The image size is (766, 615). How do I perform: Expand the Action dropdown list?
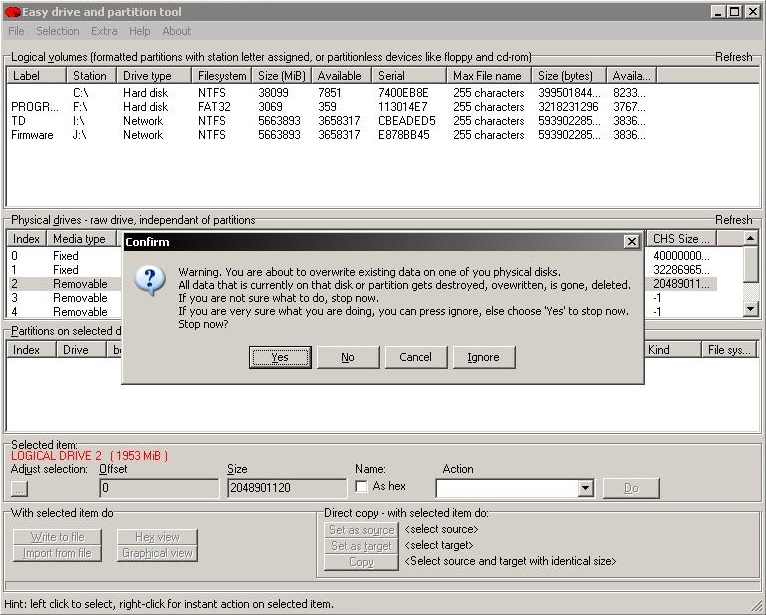coord(586,488)
